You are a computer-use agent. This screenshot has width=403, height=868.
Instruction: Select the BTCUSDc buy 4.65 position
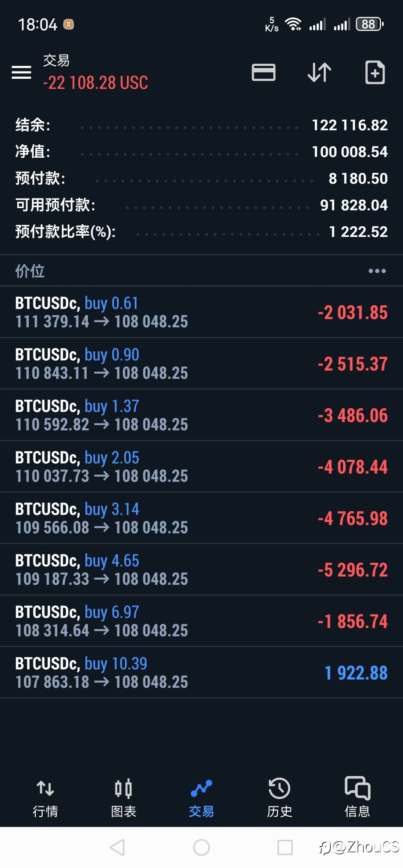[201, 570]
